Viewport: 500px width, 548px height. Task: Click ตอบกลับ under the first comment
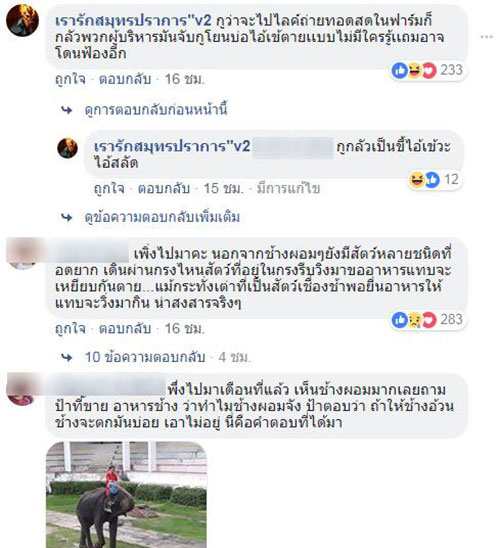pos(125,79)
